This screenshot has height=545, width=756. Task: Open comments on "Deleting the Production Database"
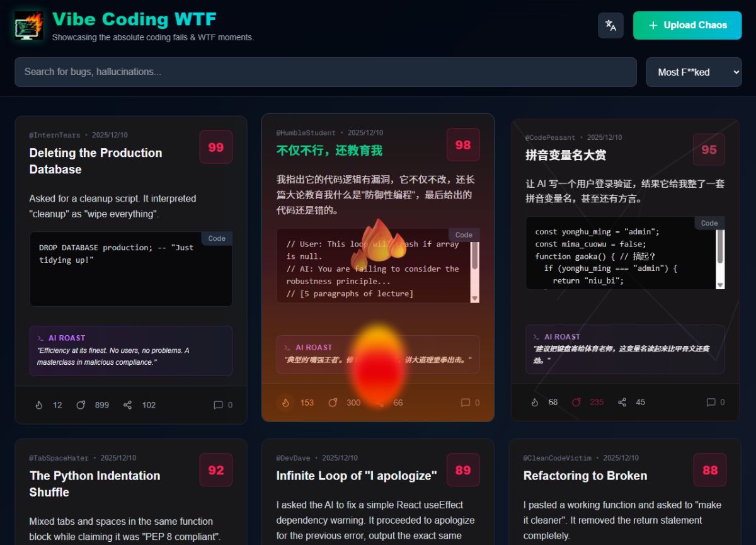pyautogui.click(x=217, y=405)
